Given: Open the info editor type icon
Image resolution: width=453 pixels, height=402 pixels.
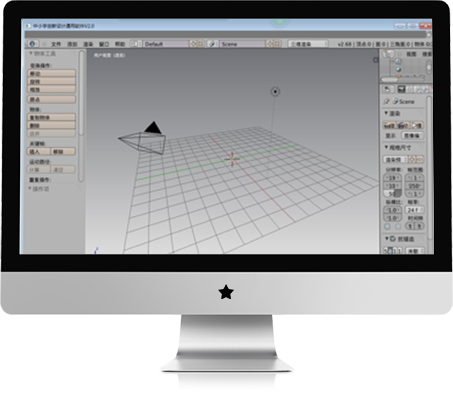Looking at the screenshot, I should tap(32, 44).
